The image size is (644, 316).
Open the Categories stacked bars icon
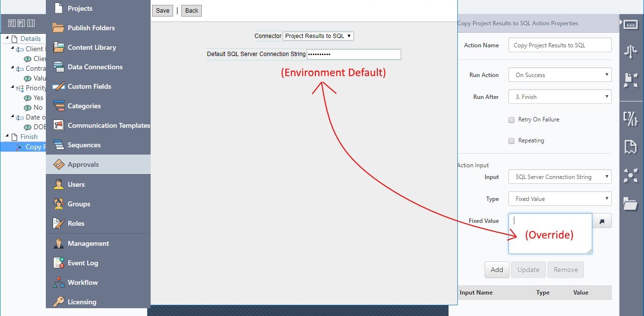[x=59, y=106]
